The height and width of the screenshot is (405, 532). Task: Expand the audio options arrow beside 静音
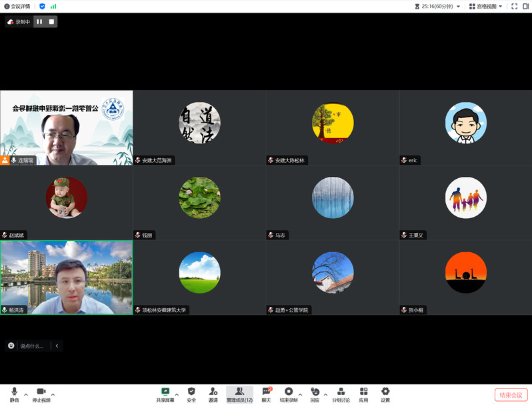tap(26, 394)
